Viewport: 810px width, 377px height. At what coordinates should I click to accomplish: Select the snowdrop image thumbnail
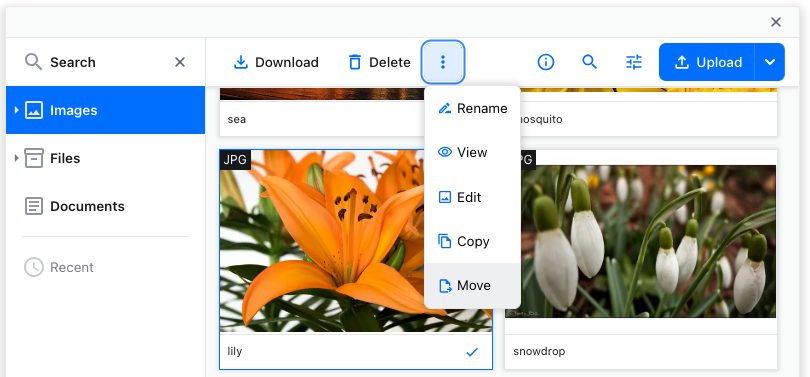(641, 241)
